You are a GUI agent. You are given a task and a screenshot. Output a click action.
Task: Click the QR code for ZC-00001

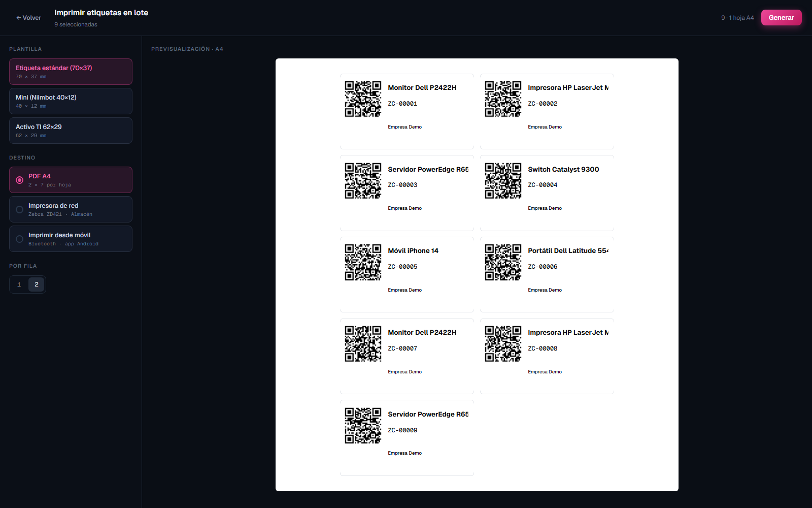(x=363, y=99)
